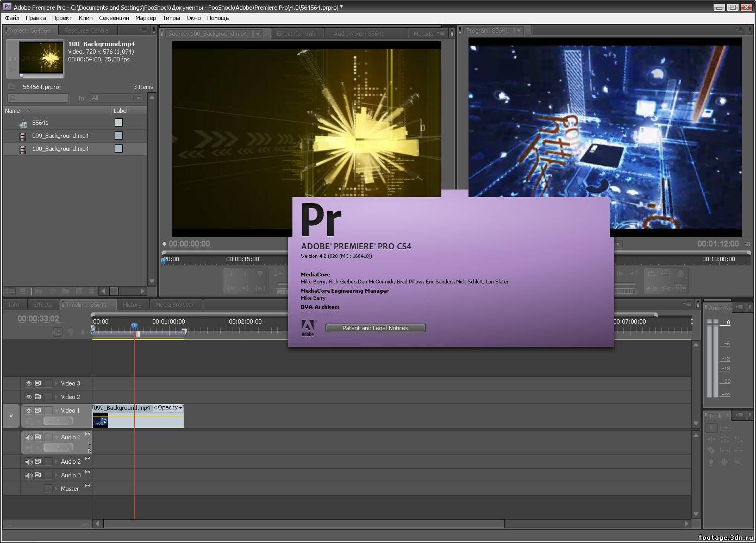Toggle Video 3 track output eye

[28, 383]
